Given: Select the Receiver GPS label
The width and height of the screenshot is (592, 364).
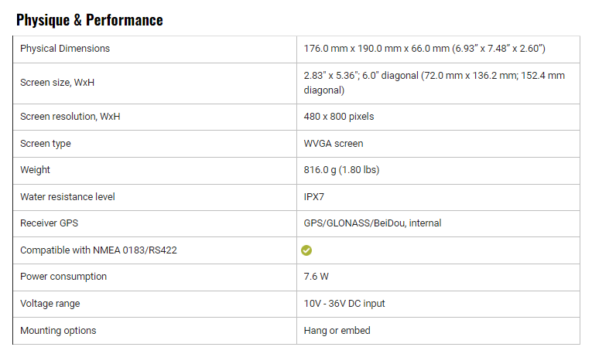Looking at the screenshot, I should tap(49, 223).
